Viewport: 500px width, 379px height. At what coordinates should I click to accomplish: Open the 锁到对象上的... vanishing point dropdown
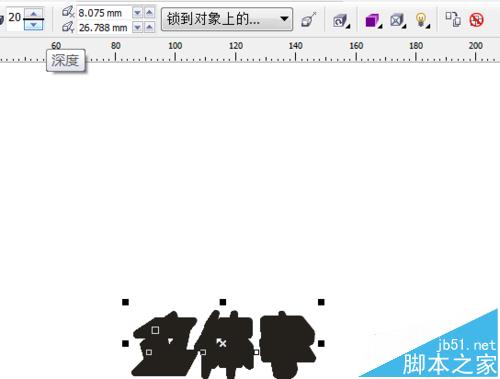pos(227,19)
